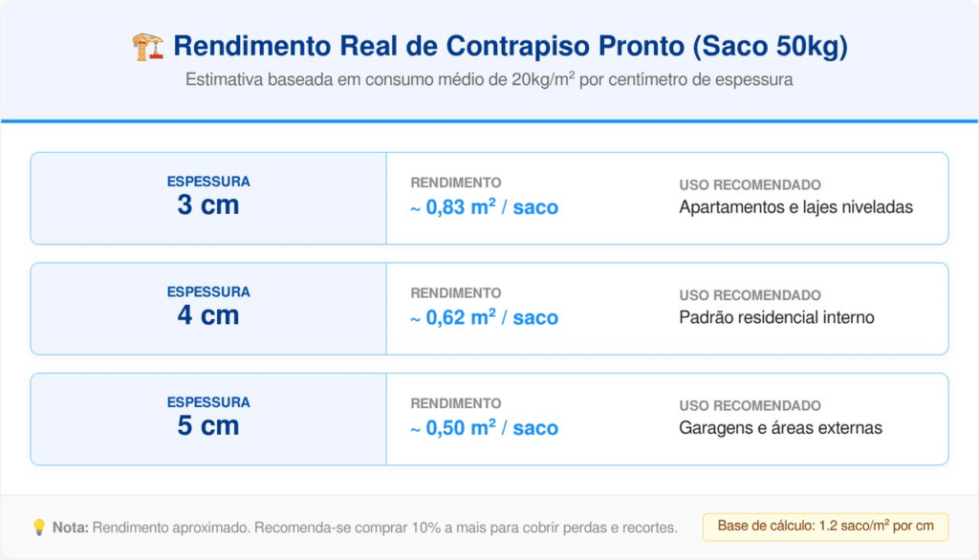
Task: Click Padrão residencial interno text
Action: click(776, 317)
